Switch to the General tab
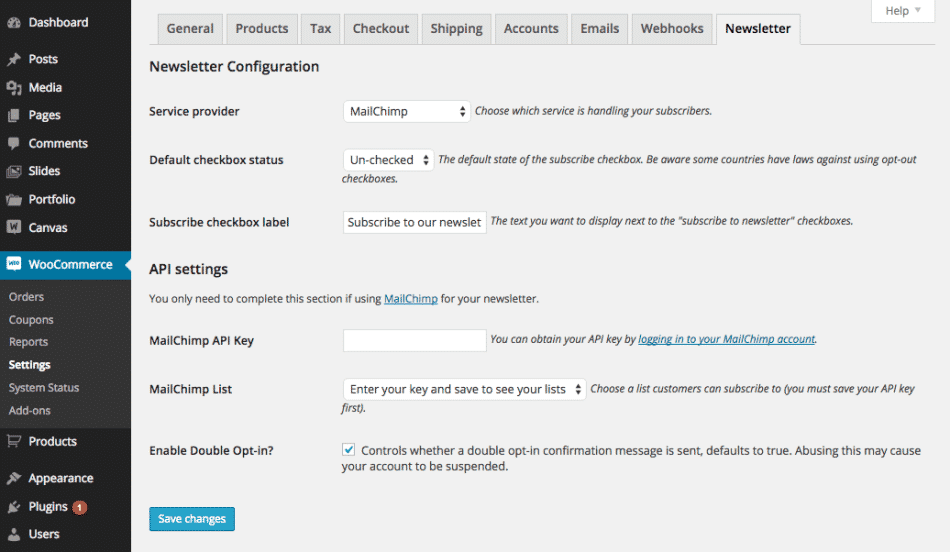The width and height of the screenshot is (950, 552). tap(190, 29)
